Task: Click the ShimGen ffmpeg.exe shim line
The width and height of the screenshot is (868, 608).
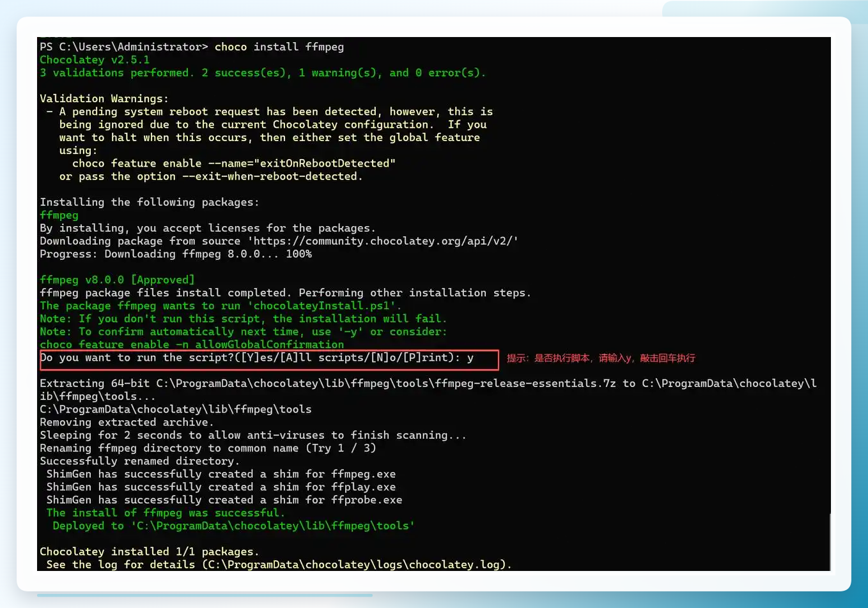Action: click(221, 474)
